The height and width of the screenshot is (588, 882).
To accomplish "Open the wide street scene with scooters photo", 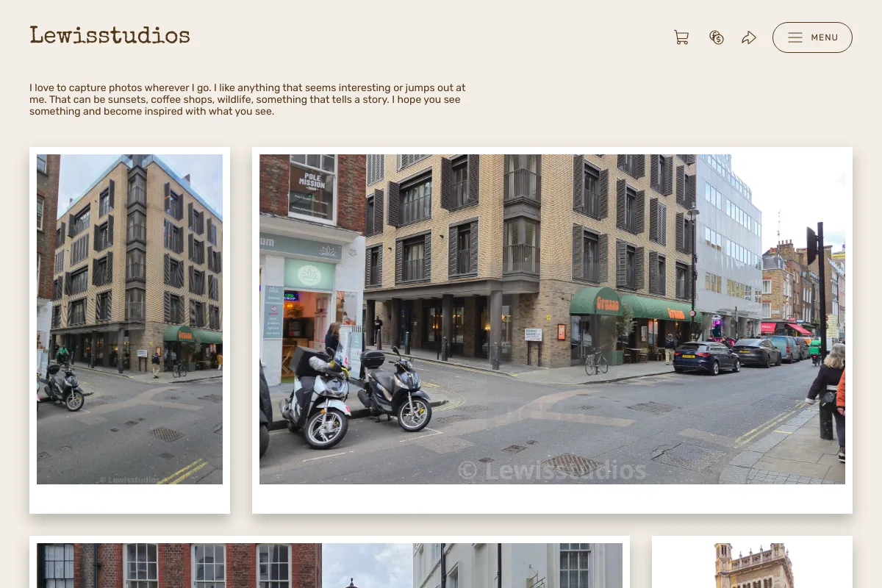I will 552,319.
